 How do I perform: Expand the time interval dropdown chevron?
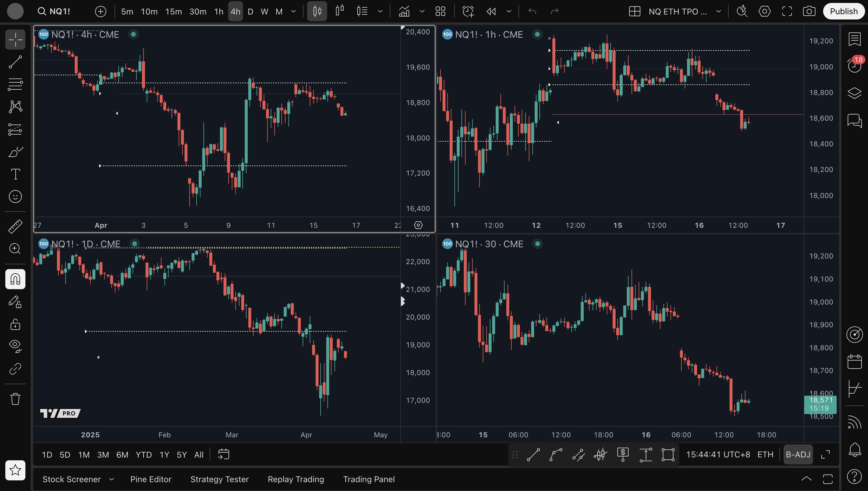click(293, 12)
